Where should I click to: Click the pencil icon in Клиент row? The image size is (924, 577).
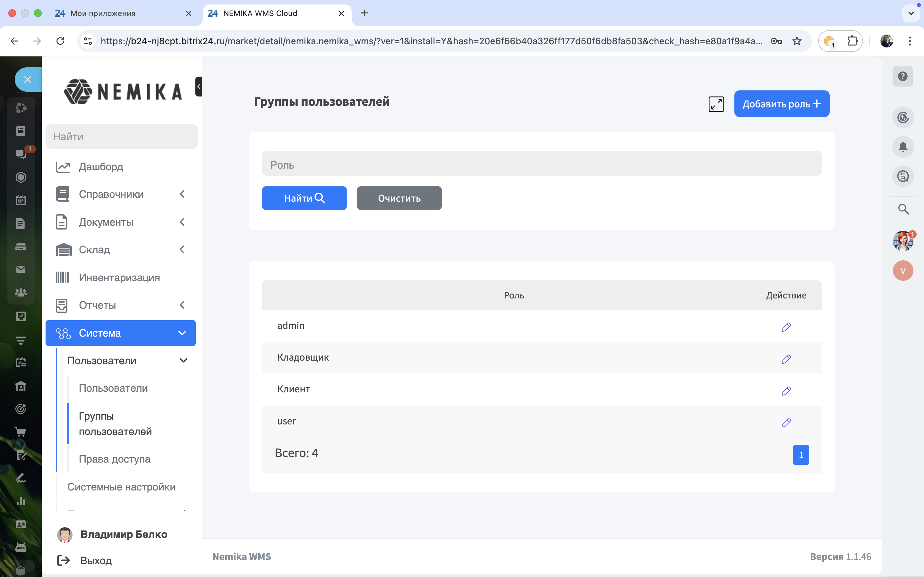pyautogui.click(x=786, y=391)
